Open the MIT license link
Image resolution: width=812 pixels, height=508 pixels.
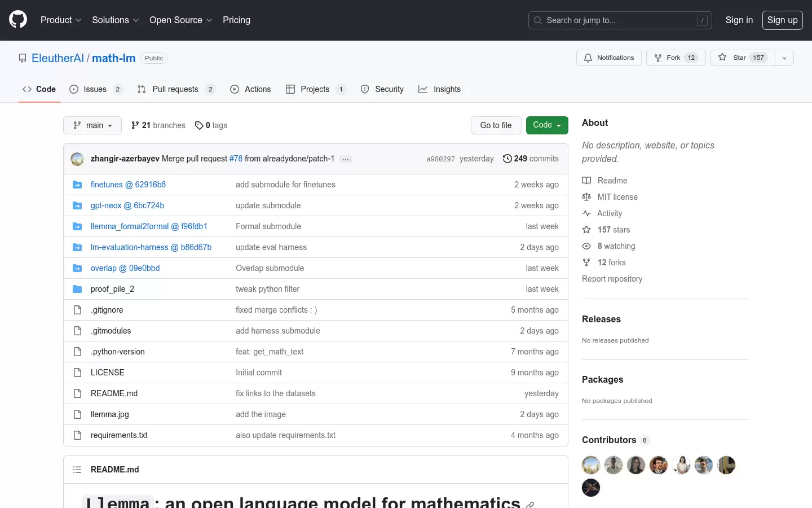click(617, 197)
